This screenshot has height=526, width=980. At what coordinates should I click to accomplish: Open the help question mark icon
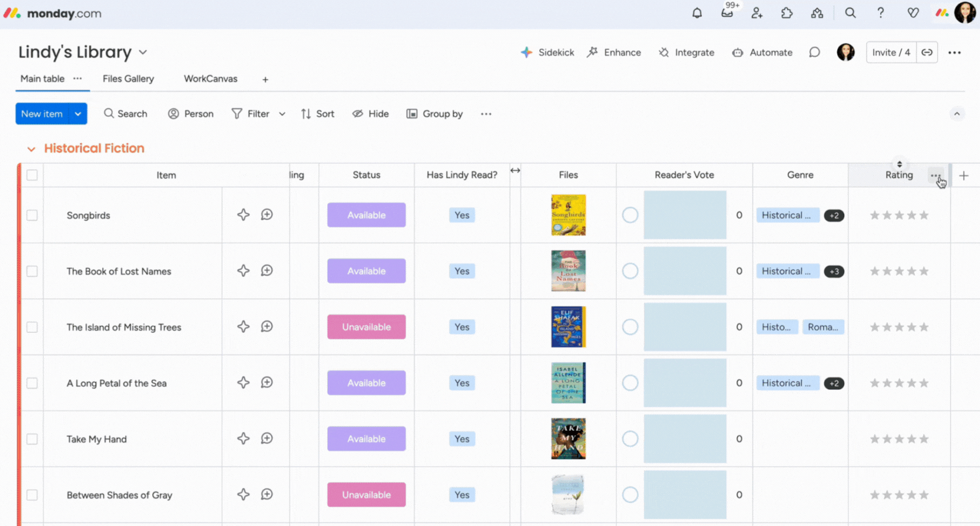pyautogui.click(x=880, y=13)
